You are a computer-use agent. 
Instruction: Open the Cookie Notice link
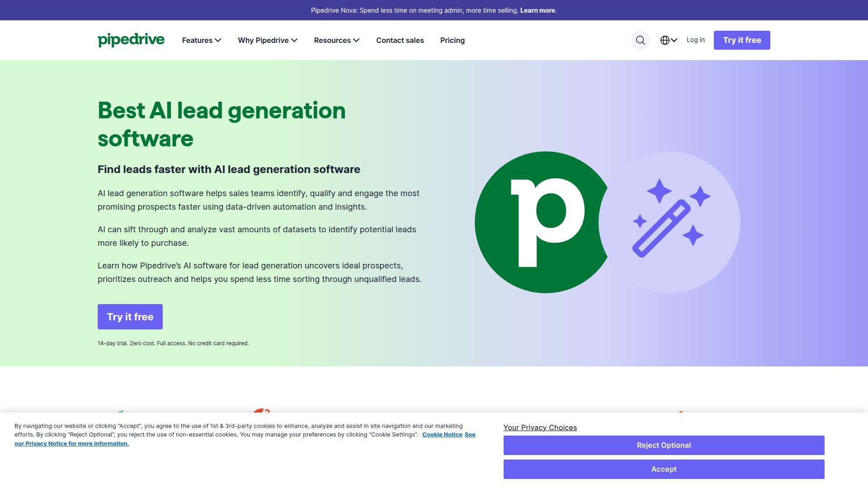tap(442, 435)
